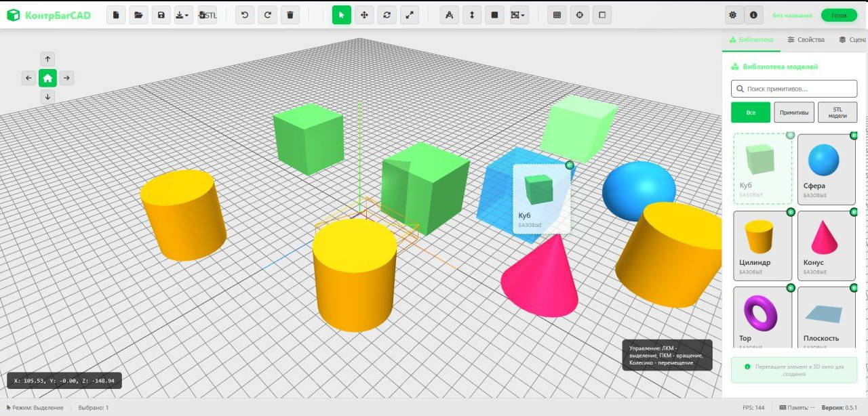Toggle the empty square frame icon
This screenshot has width=868, height=416.
(601, 15)
